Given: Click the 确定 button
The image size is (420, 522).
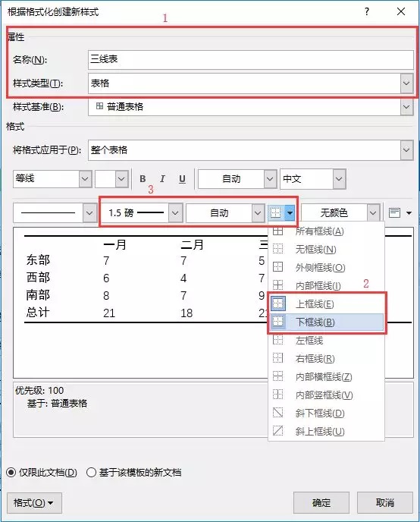Looking at the screenshot, I should [321, 503].
